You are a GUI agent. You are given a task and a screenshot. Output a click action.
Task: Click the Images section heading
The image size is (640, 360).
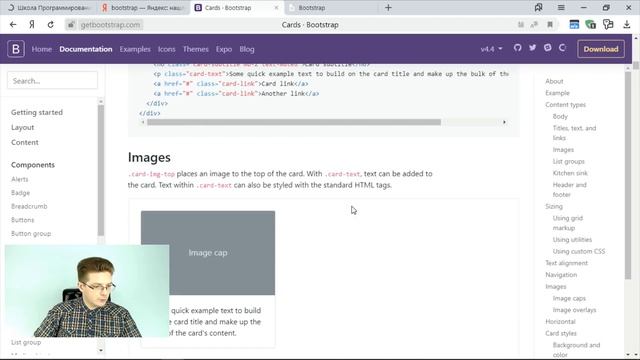tap(149, 158)
